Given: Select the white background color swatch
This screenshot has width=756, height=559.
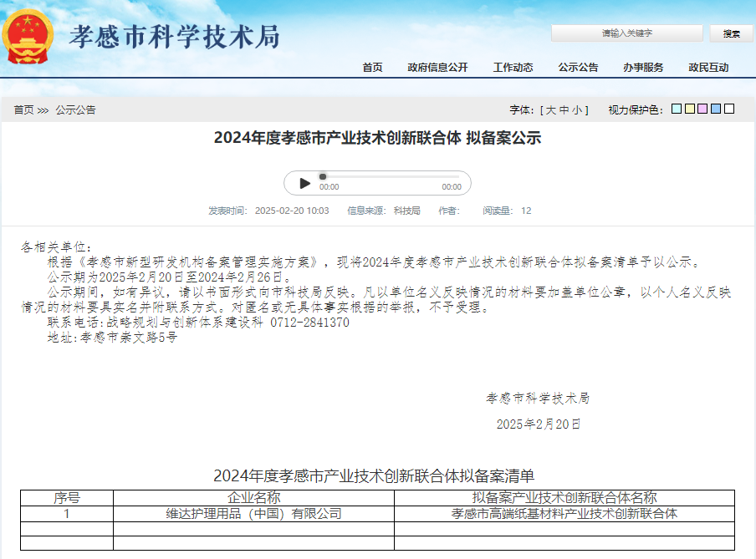Looking at the screenshot, I should point(729,109).
